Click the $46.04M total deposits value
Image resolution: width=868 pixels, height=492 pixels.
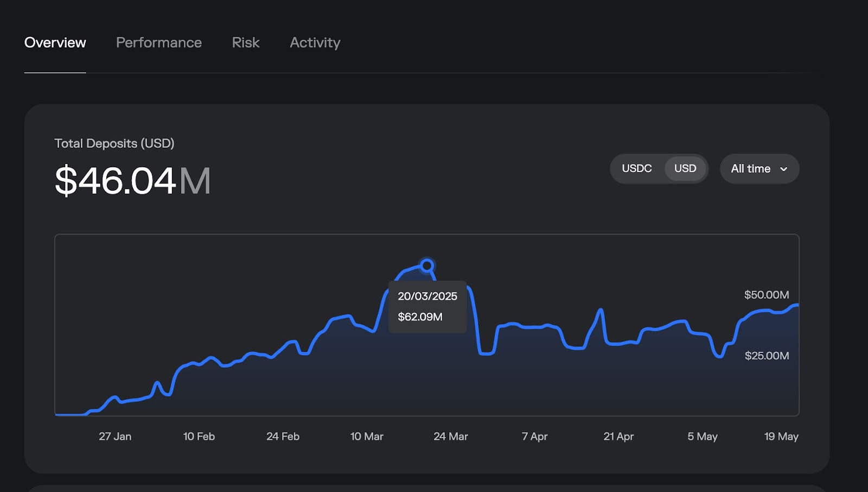[132, 180]
